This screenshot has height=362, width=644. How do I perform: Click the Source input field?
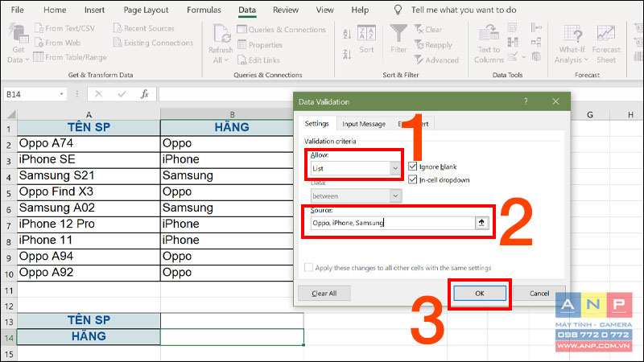click(393, 223)
